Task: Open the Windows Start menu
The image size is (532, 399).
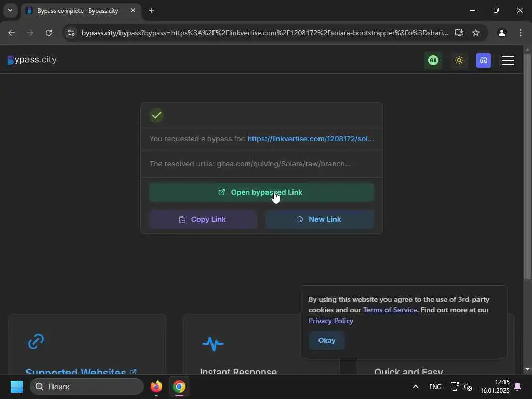Action: tap(17, 387)
